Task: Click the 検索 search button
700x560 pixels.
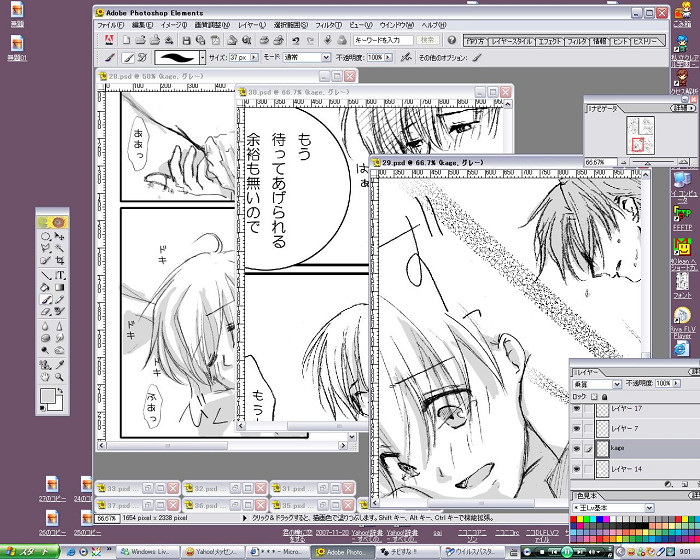Action: [427, 40]
